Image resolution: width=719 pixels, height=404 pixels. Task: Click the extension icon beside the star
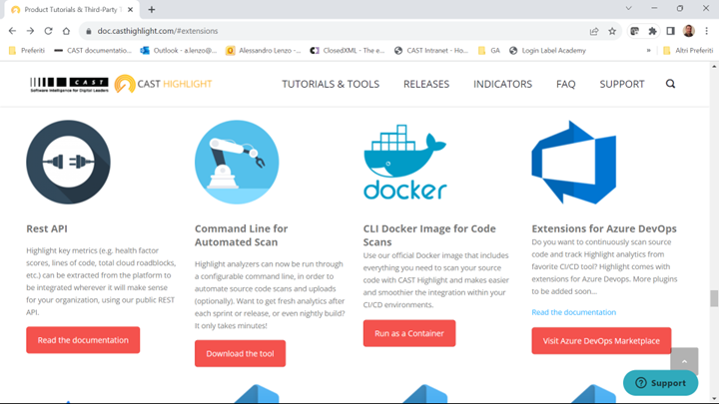pyautogui.click(x=634, y=31)
